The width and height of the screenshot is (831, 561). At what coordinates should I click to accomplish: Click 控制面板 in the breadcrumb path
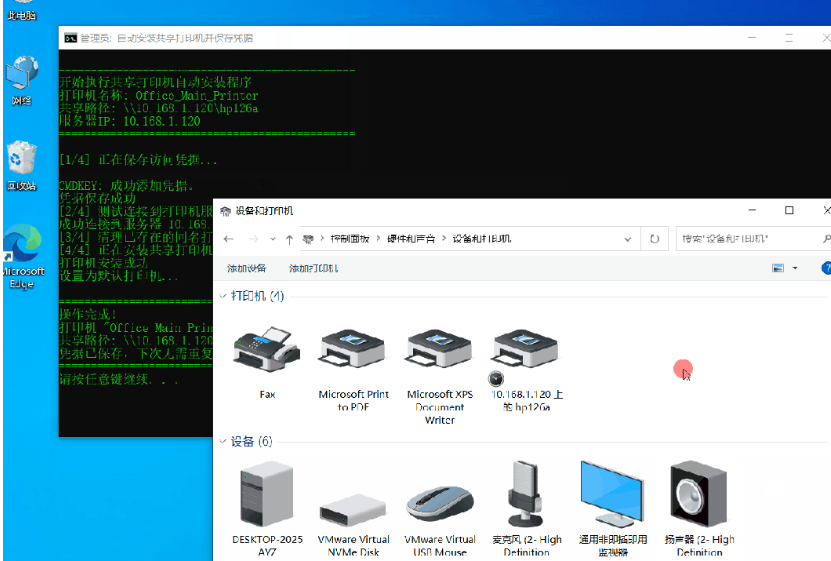351,239
